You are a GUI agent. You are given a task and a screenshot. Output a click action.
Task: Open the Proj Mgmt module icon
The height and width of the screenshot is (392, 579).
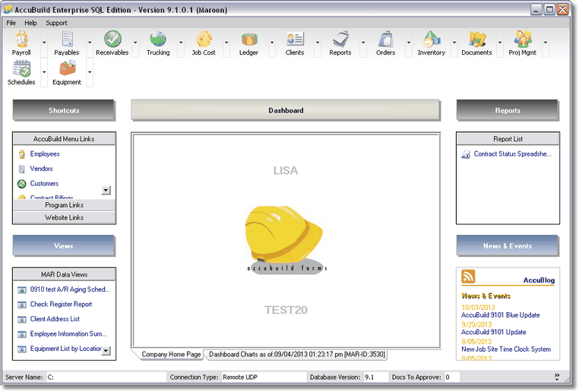click(523, 40)
